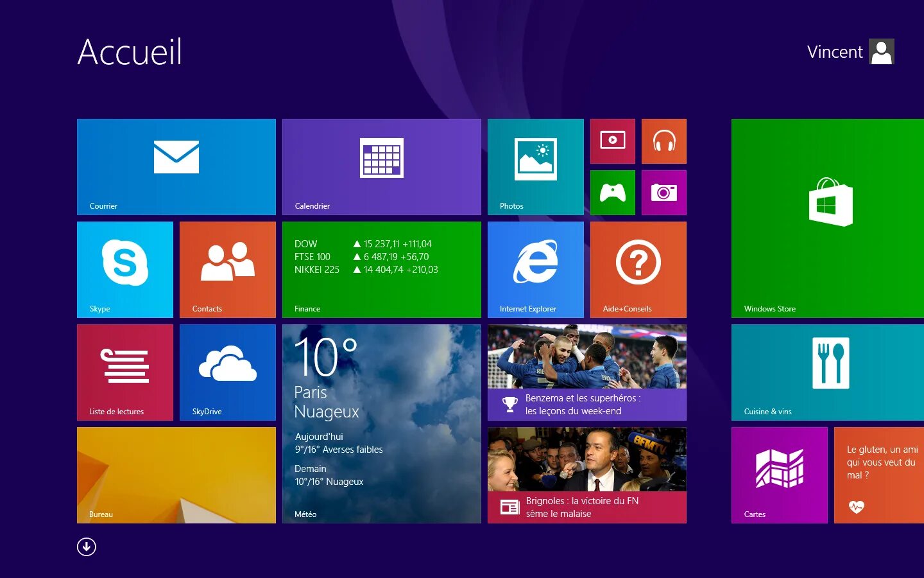Viewport: 924px width, 578px height.
Task: Open the Windows Store tile
Action: point(828,218)
